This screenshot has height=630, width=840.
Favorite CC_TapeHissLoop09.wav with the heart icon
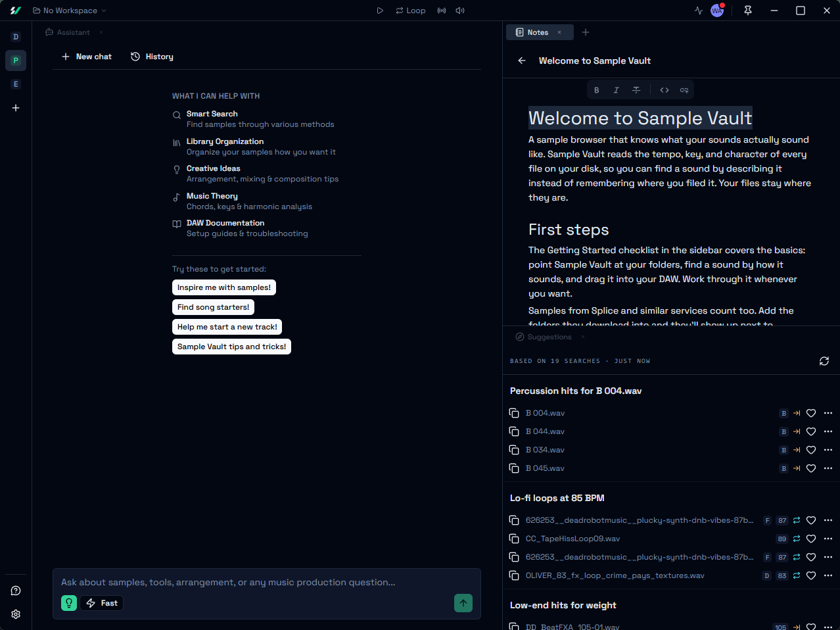811,539
